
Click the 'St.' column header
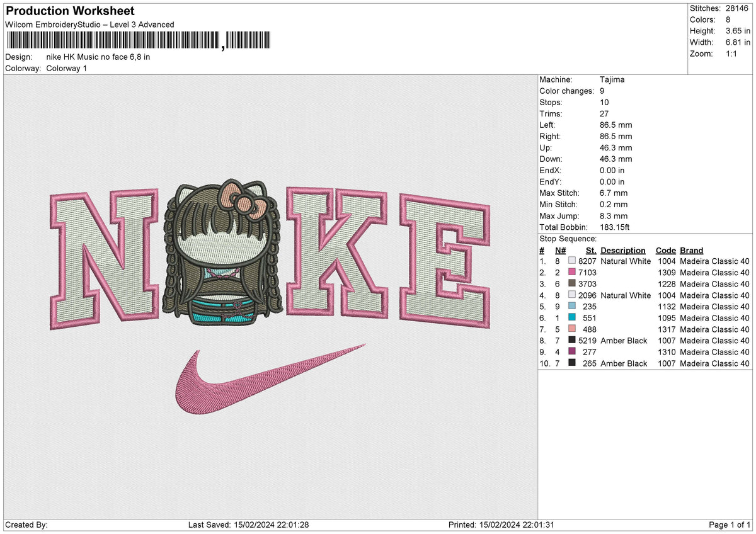tap(590, 251)
